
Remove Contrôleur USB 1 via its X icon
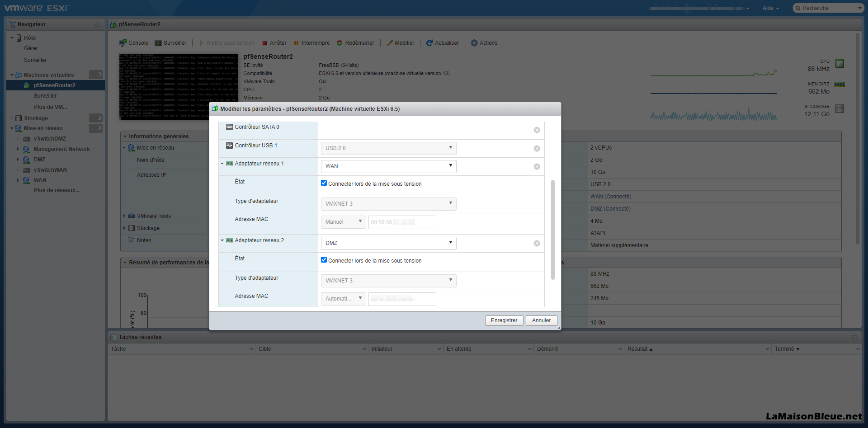tap(537, 149)
